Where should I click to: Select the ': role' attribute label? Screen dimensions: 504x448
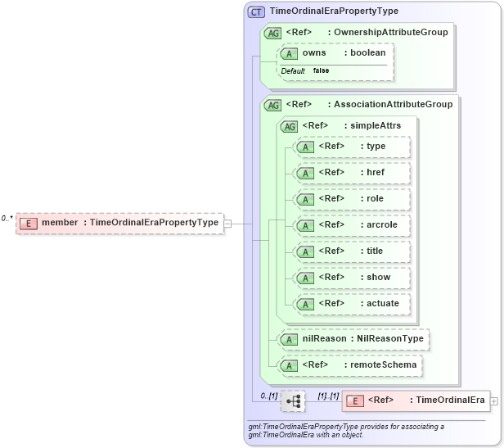[372, 198]
